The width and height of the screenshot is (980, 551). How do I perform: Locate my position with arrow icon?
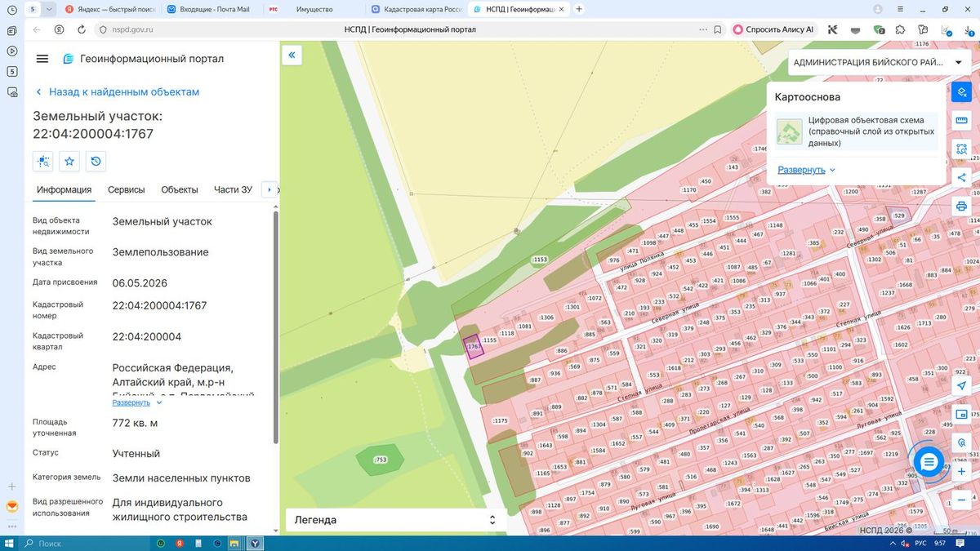point(961,385)
